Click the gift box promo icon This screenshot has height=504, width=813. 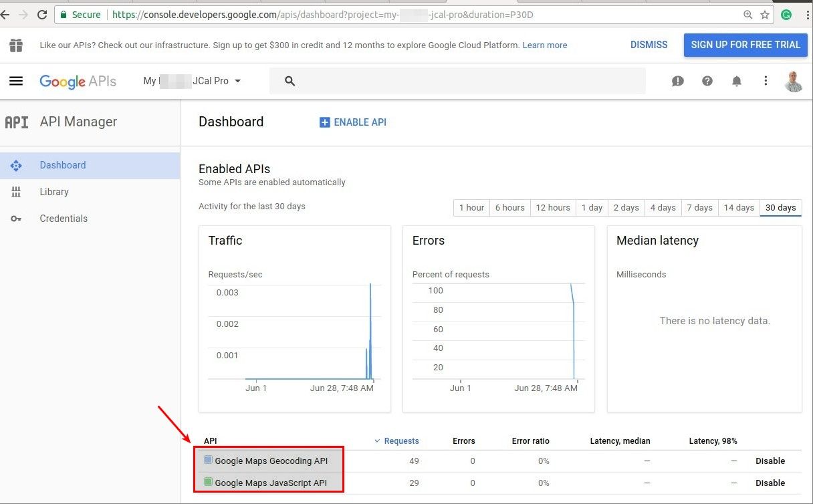pos(16,45)
